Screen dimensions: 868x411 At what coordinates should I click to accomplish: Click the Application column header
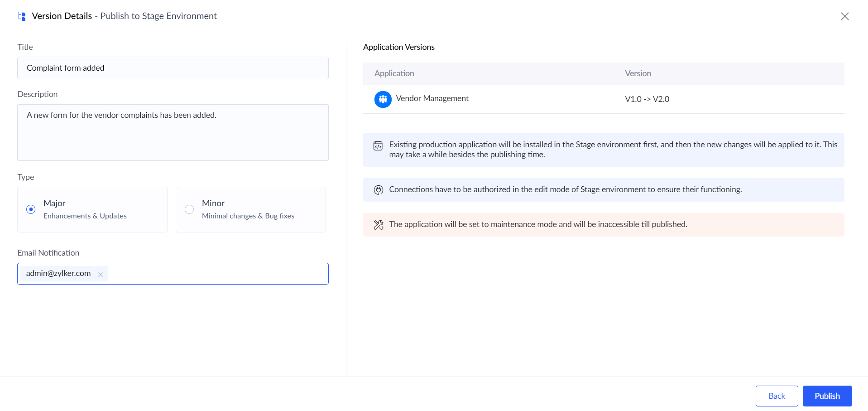pos(394,73)
